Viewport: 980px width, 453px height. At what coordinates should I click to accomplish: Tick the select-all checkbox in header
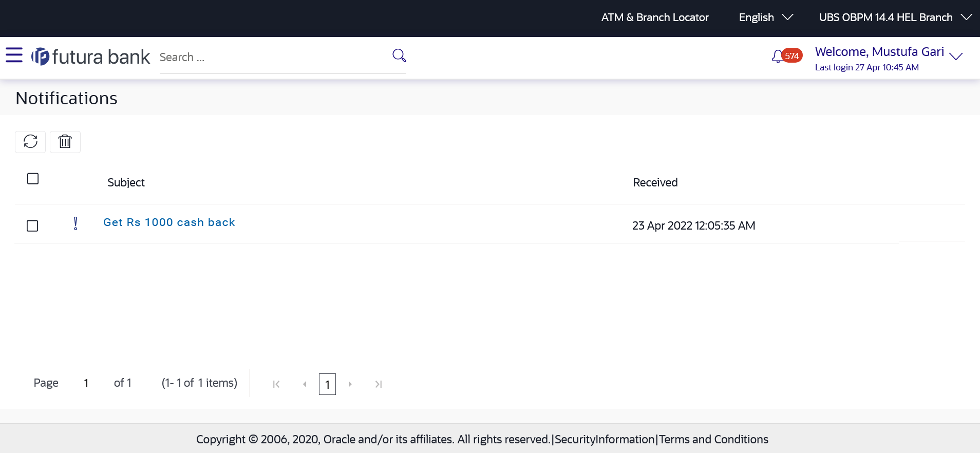pyautogui.click(x=33, y=179)
